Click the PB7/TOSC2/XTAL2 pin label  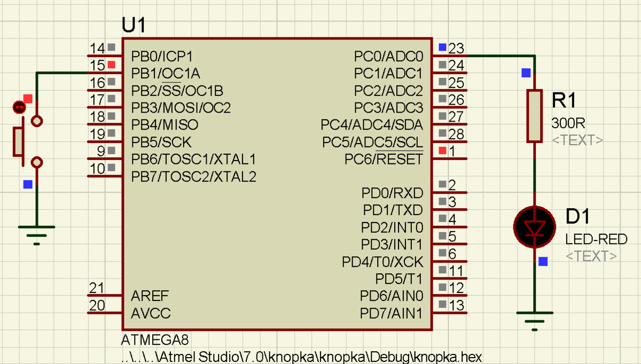pos(194,176)
